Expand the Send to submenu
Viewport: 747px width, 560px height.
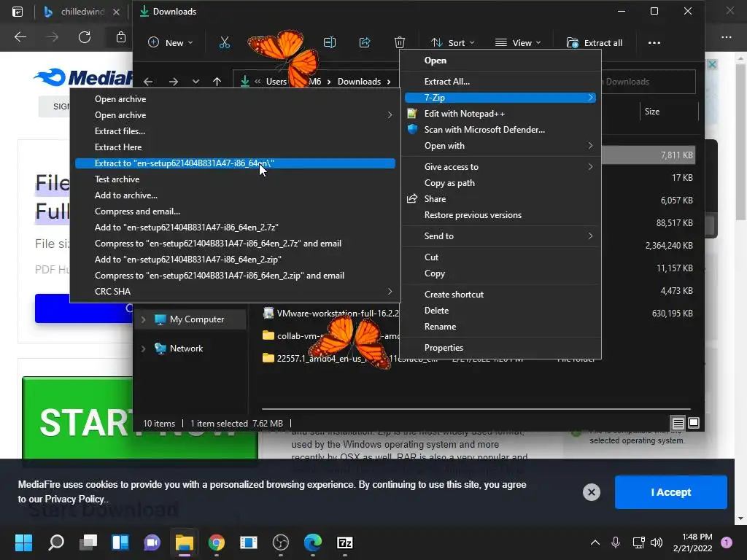(500, 236)
